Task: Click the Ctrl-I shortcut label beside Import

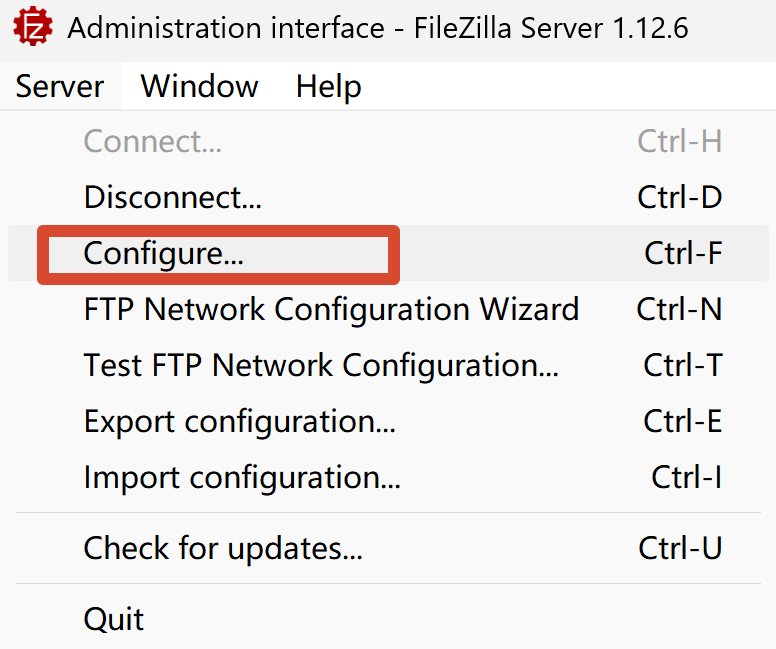Action: [x=686, y=477]
